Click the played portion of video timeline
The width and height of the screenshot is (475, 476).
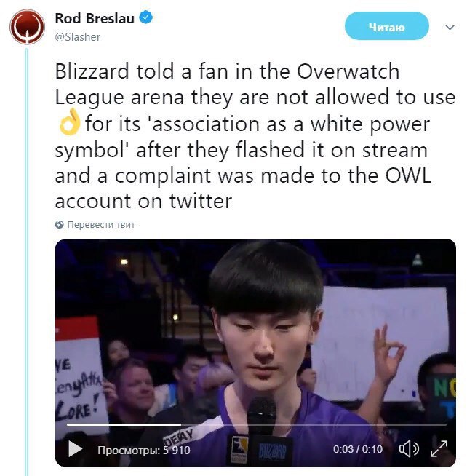pyautogui.click(x=124, y=424)
